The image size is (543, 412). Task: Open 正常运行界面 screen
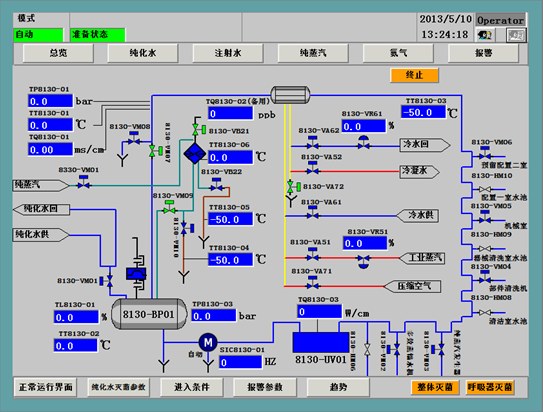(45, 387)
